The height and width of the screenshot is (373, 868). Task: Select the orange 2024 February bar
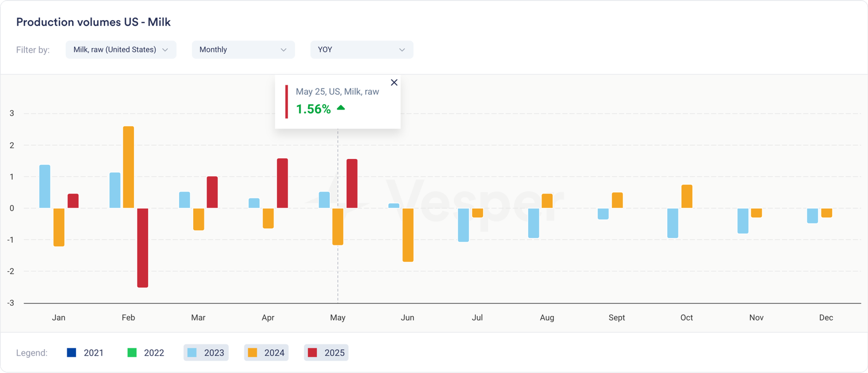(x=129, y=167)
